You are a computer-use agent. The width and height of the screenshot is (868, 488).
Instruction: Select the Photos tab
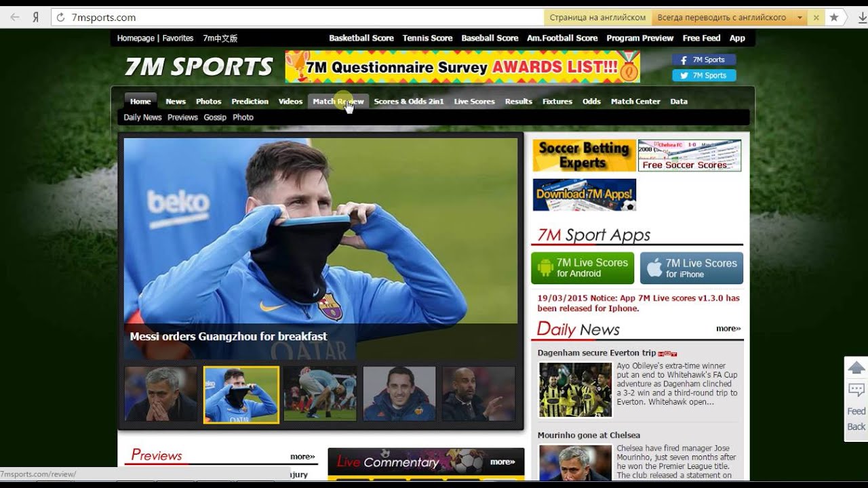point(209,101)
